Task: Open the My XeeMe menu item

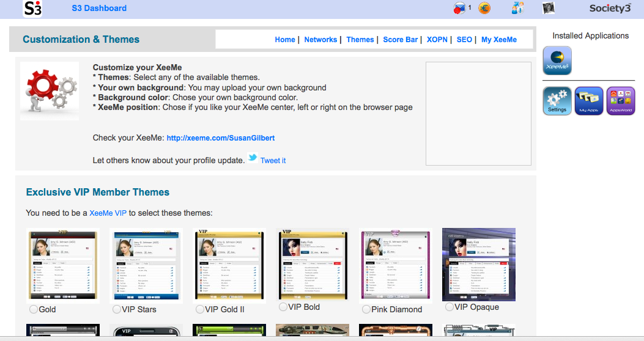Action: pyautogui.click(x=498, y=40)
